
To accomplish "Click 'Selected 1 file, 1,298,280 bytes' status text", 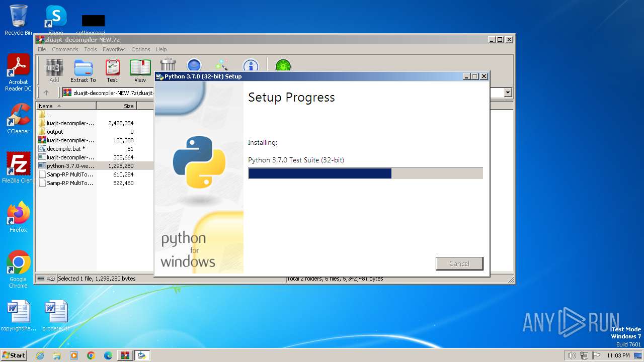I will pyautogui.click(x=97, y=279).
